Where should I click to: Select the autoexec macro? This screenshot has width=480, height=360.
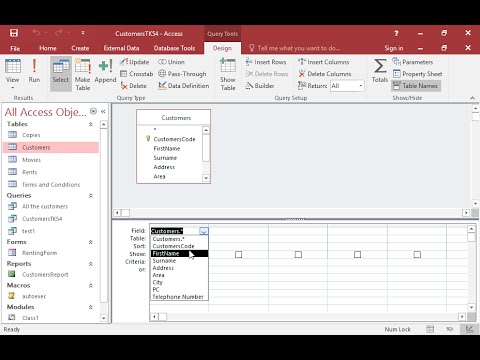click(x=51, y=296)
